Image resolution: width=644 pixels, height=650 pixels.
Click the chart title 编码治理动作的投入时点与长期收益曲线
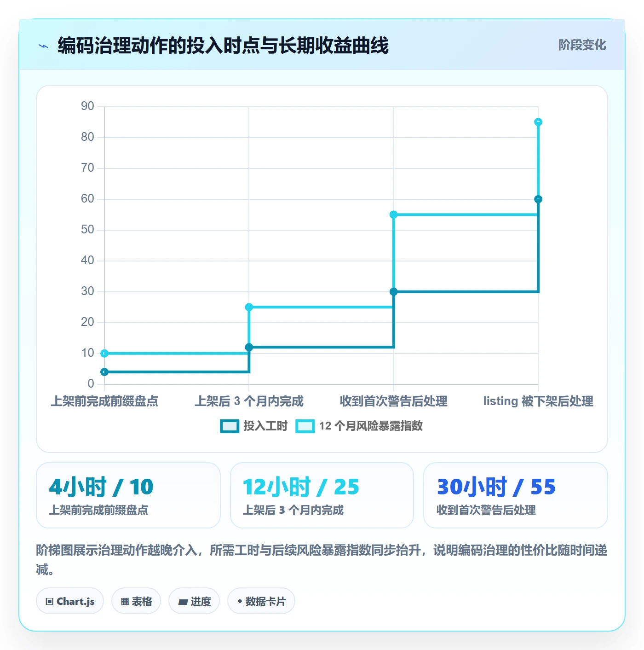(x=223, y=46)
